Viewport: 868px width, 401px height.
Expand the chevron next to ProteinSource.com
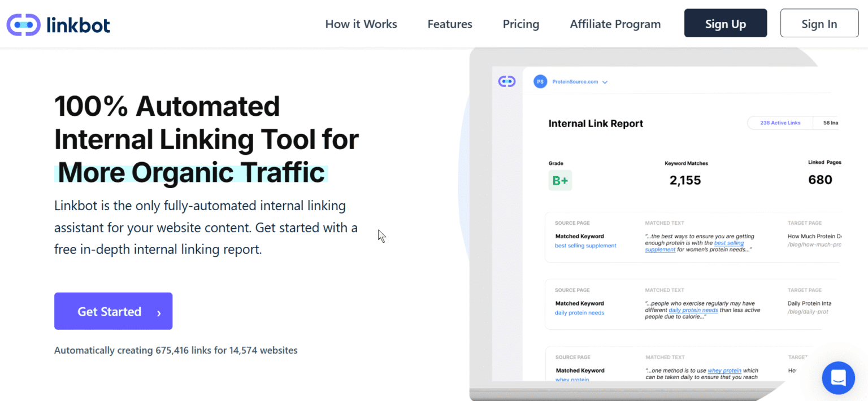pyautogui.click(x=605, y=82)
